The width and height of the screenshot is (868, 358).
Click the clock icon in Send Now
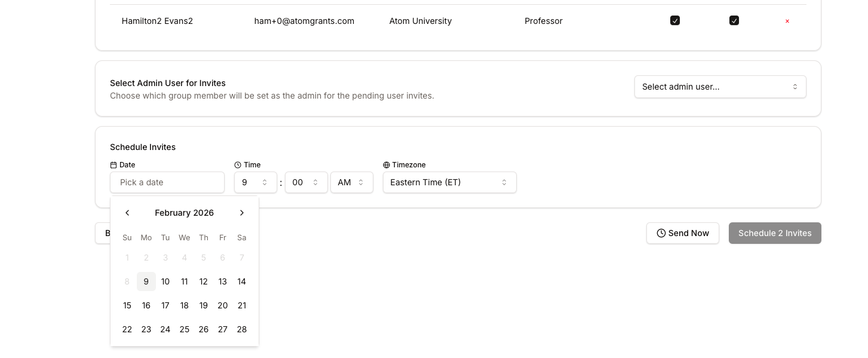coord(661,233)
